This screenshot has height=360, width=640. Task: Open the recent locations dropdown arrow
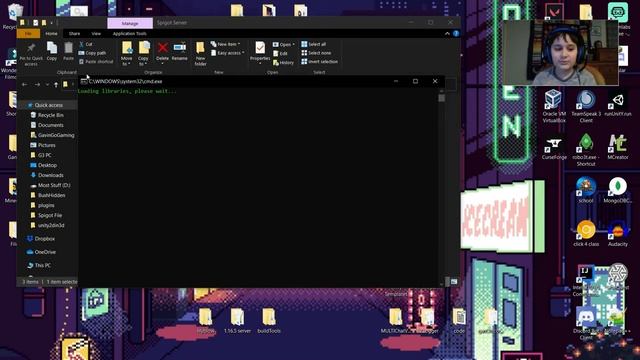tap(47, 84)
